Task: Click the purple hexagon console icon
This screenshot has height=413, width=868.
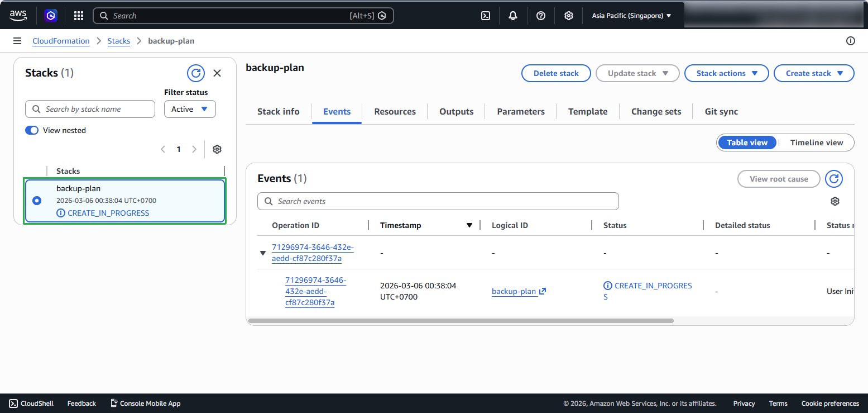Action: click(51, 16)
